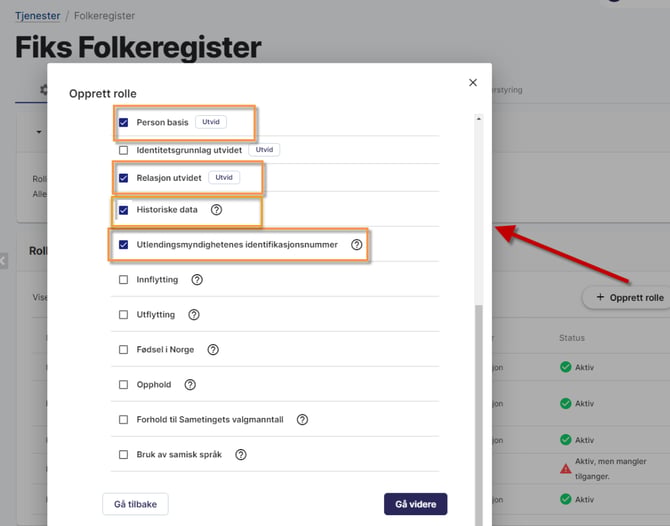The height and width of the screenshot is (526, 670).
Task: Show info icon beside Fødsel i Norge
Action: tap(213, 350)
